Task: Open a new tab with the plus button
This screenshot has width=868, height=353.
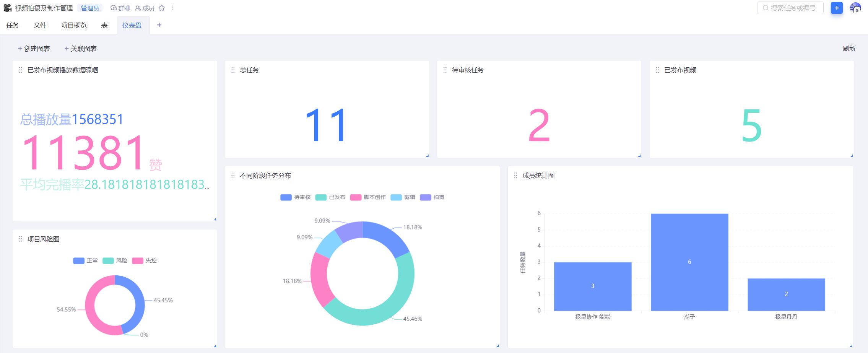Action: [x=159, y=25]
